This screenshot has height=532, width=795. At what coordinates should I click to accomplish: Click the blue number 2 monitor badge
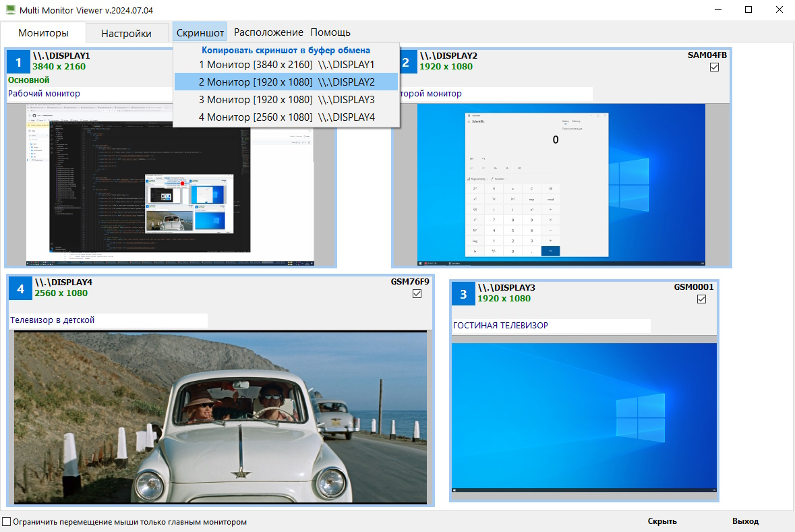[405, 63]
